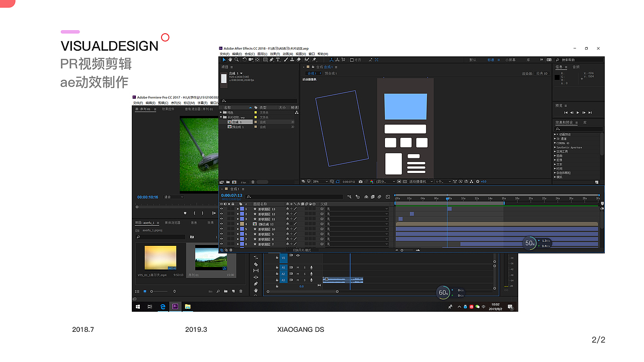Image resolution: width=644 pixels, height=362 pixels.
Task: Mute audio track A1 in Premiere
Action: coord(298,267)
